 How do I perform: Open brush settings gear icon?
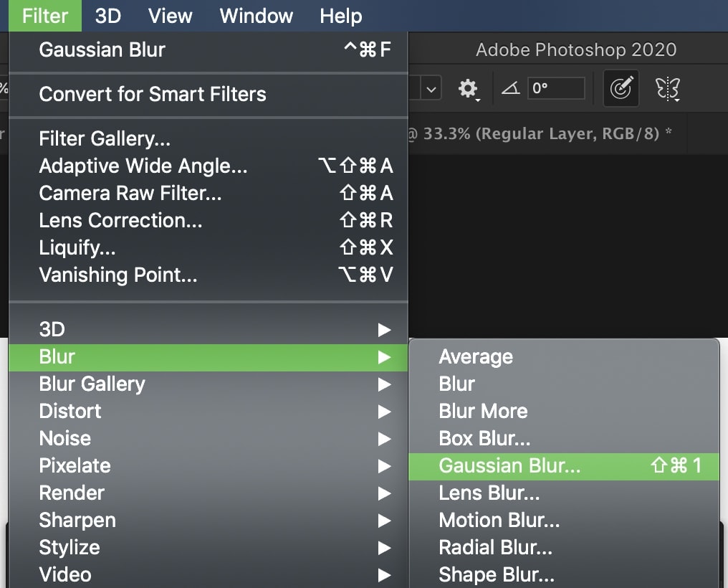469,88
